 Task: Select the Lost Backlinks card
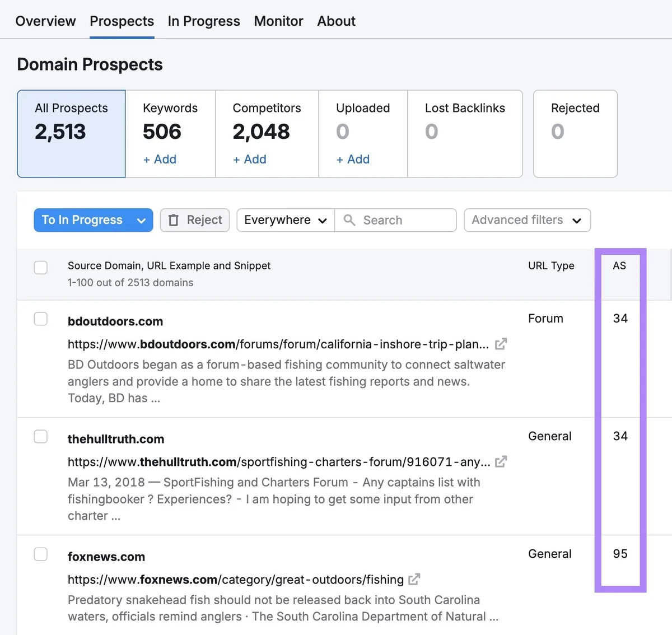(x=465, y=134)
